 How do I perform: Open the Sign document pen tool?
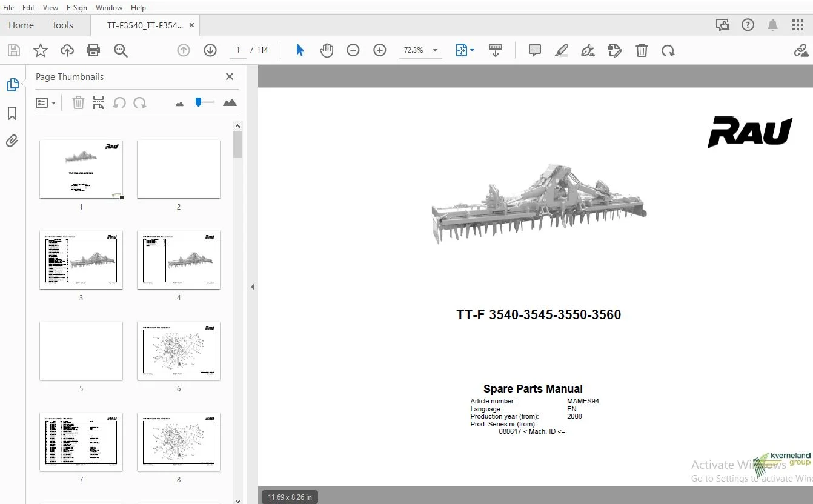pyautogui.click(x=588, y=50)
